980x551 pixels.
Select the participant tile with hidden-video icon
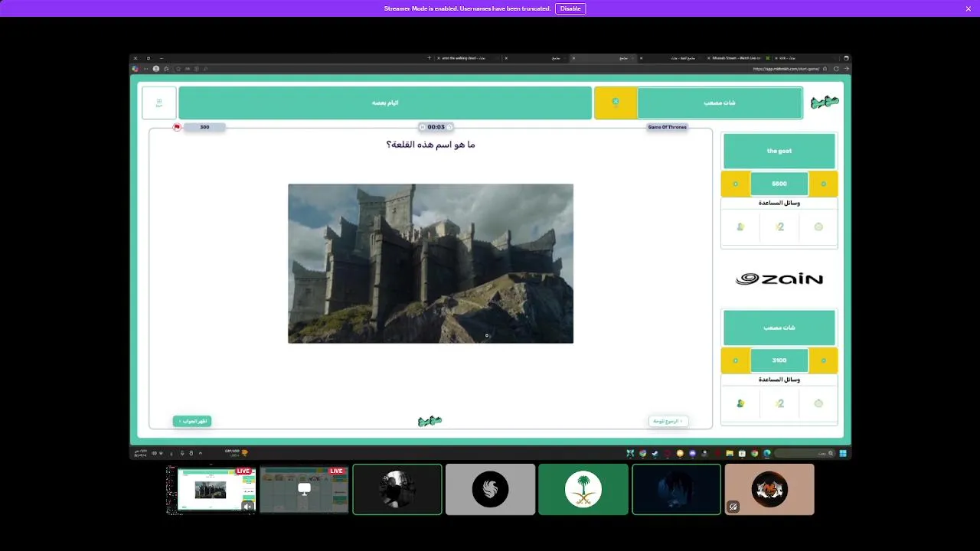[x=769, y=489]
